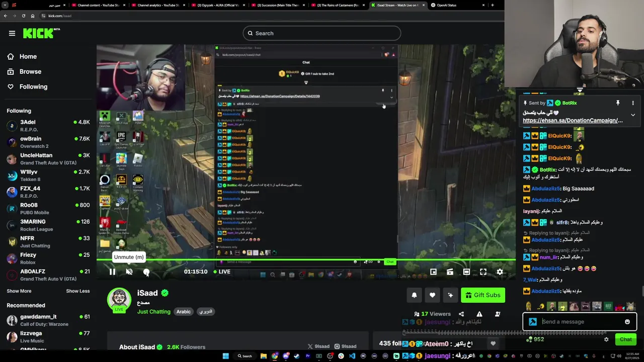Viewport: 644px width, 362px height.
Task: Switch to Rains of Castamere tab
Action: point(337,5)
